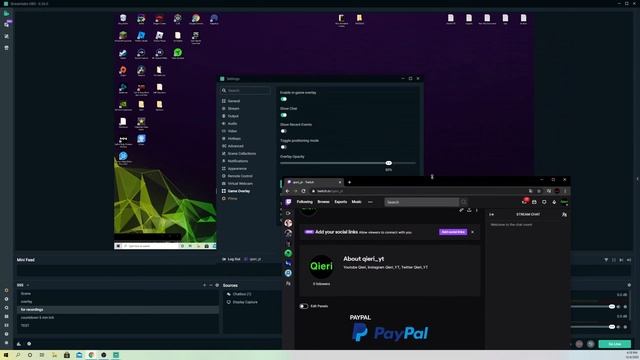The height and width of the screenshot is (360, 640).
Task: Click the Settings window search field
Action: click(x=245, y=91)
